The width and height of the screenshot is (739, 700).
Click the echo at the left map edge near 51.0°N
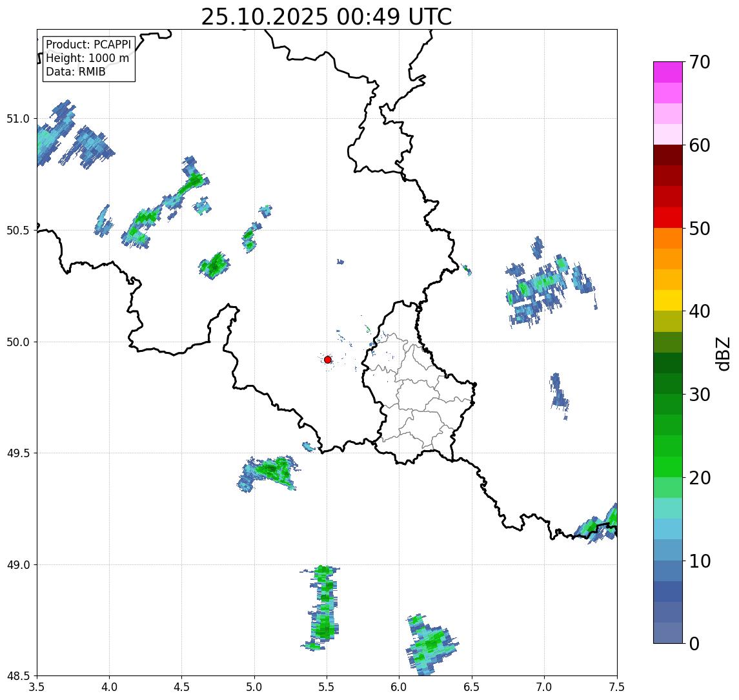point(56,134)
